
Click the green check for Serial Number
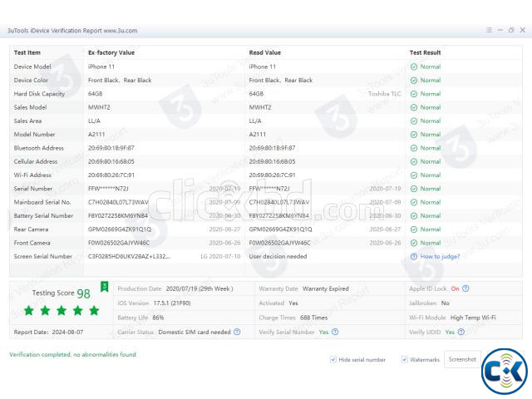(414, 189)
